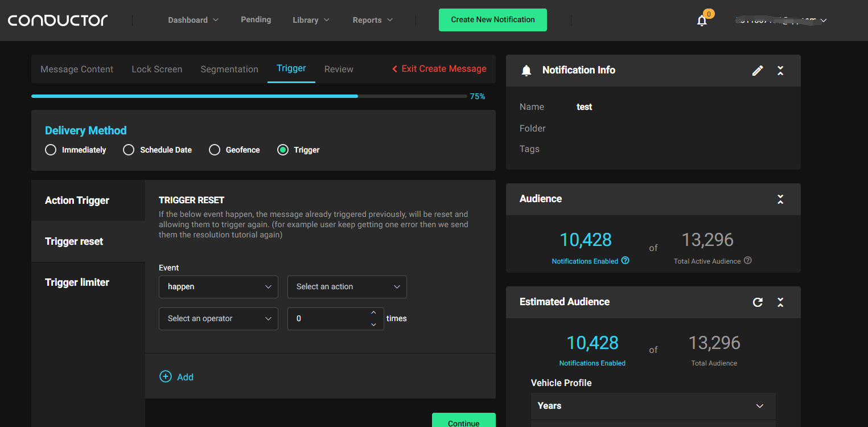Decrease the times count with down arrow
868x427 pixels.
(x=373, y=324)
